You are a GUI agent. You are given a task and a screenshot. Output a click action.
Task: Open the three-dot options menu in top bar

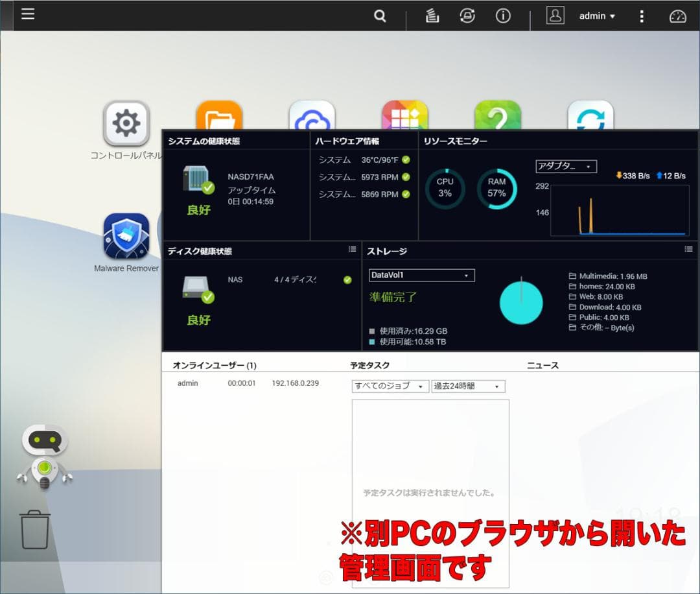[641, 16]
